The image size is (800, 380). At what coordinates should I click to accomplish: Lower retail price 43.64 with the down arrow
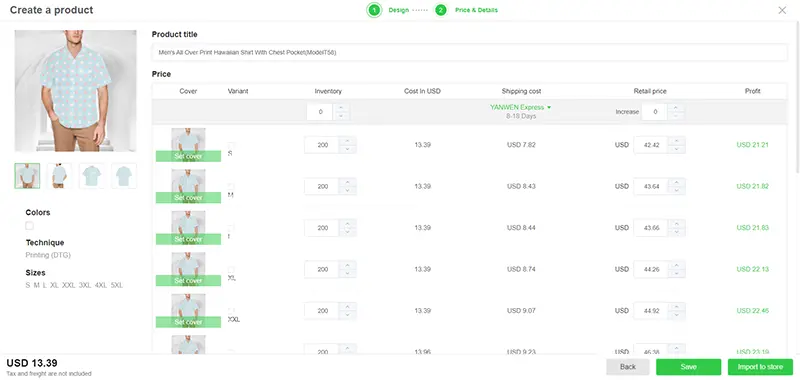click(677, 190)
